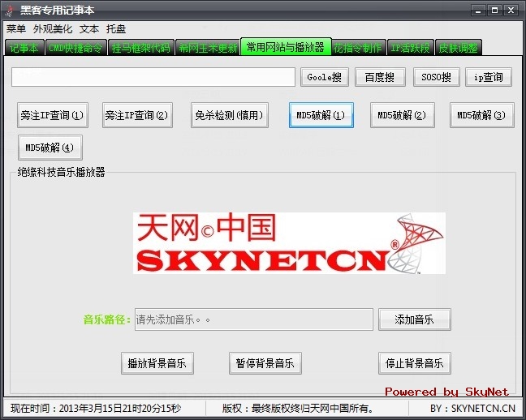Click the SOSO搜 button

[436, 77]
